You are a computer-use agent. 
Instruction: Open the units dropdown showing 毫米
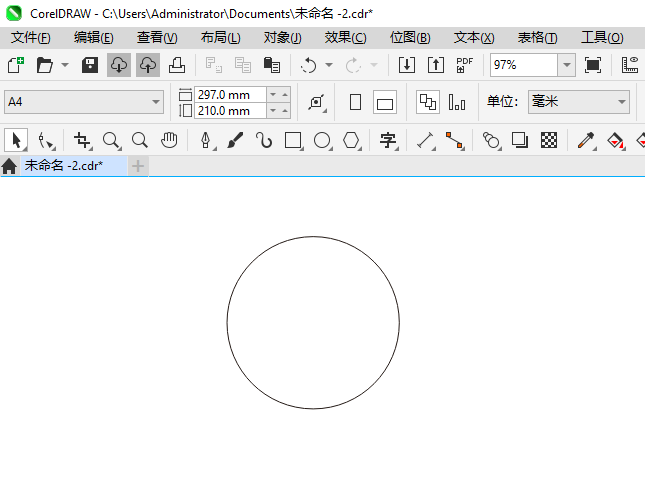tap(579, 102)
